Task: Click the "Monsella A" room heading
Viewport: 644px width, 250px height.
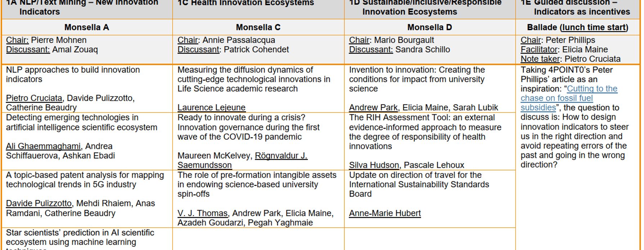Action: click(86, 27)
